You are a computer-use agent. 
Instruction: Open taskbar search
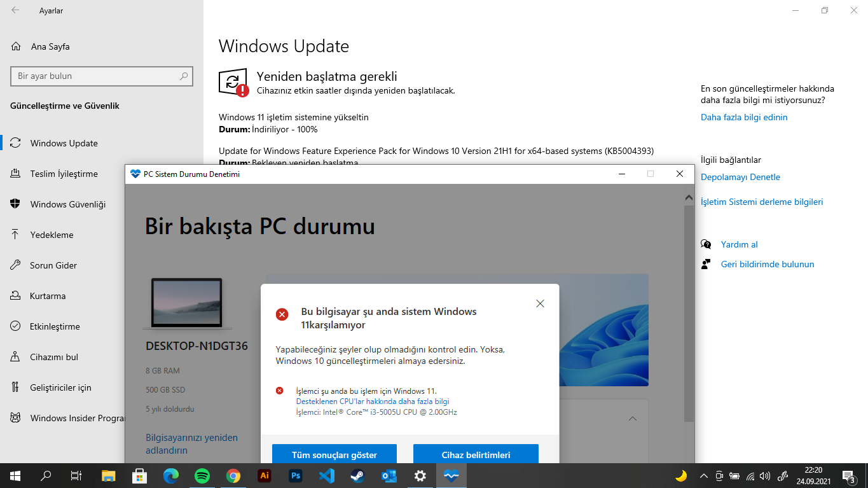click(x=46, y=475)
